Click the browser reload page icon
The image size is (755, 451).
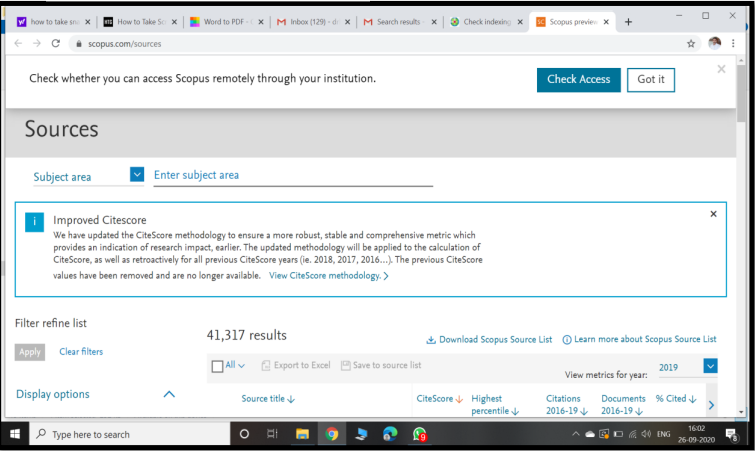point(55,44)
